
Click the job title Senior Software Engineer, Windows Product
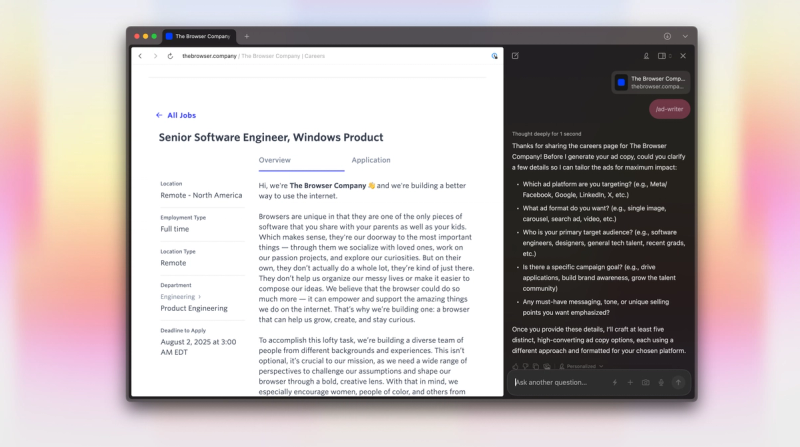pyautogui.click(x=271, y=137)
